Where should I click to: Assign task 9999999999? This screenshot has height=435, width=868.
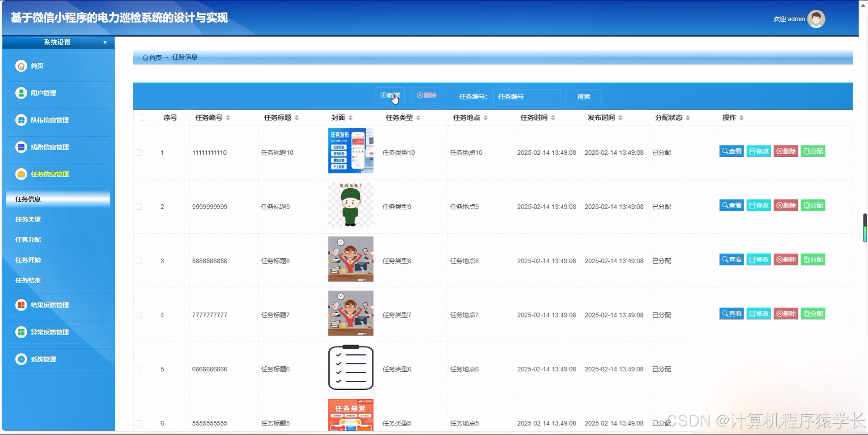[x=813, y=205]
